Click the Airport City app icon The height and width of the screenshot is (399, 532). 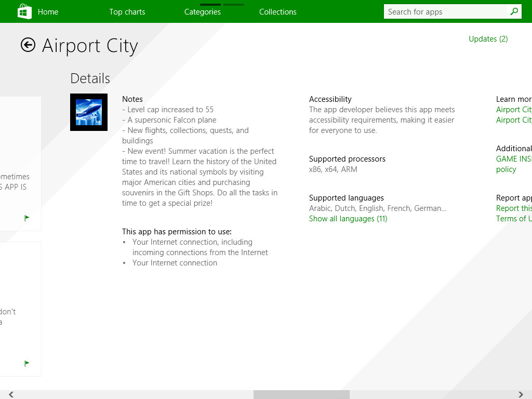[89, 112]
